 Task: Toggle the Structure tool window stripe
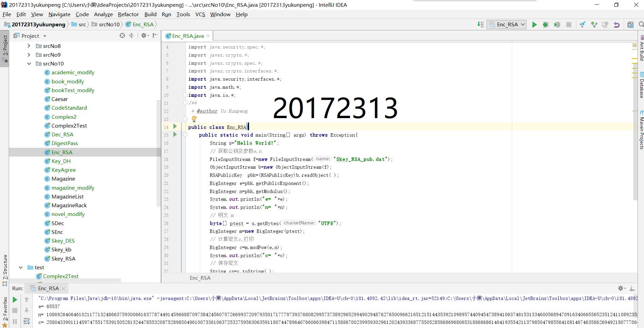[5, 270]
